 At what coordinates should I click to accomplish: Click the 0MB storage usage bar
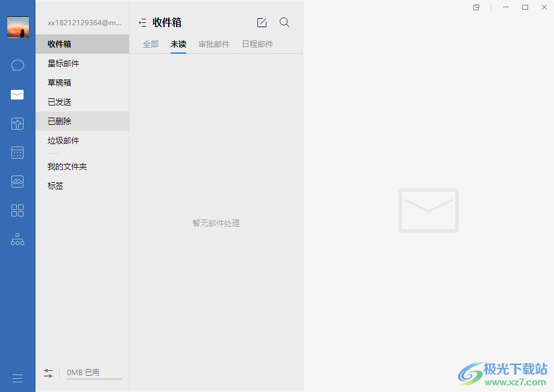click(84, 372)
